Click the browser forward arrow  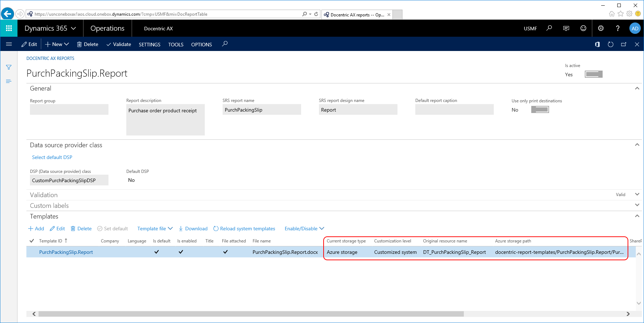coord(20,14)
